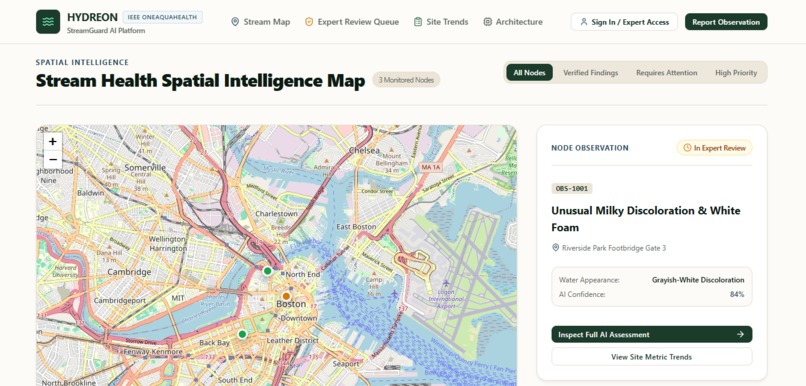The width and height of the screenshot is (806, 386).
Task: Zoom in the map with plus button
Action: click(52, 141)
